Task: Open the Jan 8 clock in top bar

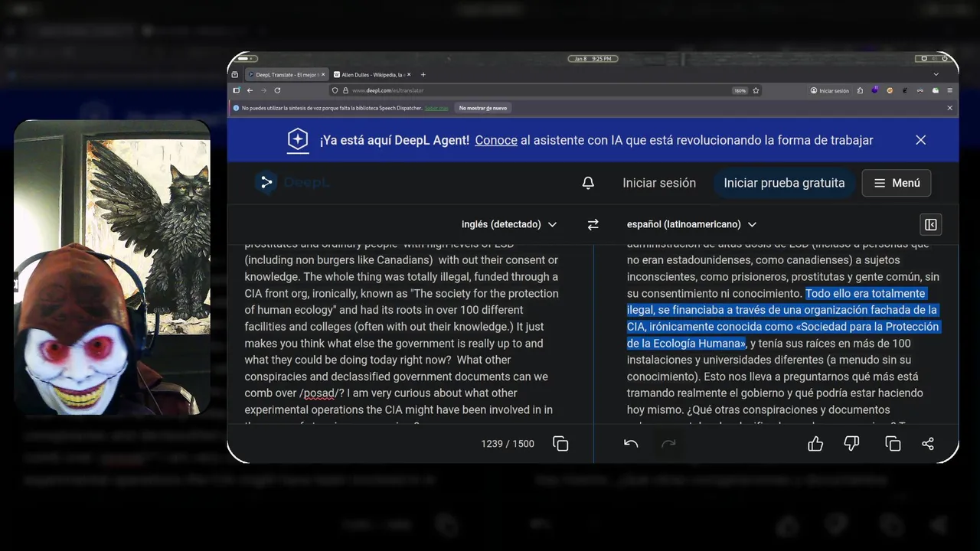Action: pyautogui.click(x=592, y=58)
